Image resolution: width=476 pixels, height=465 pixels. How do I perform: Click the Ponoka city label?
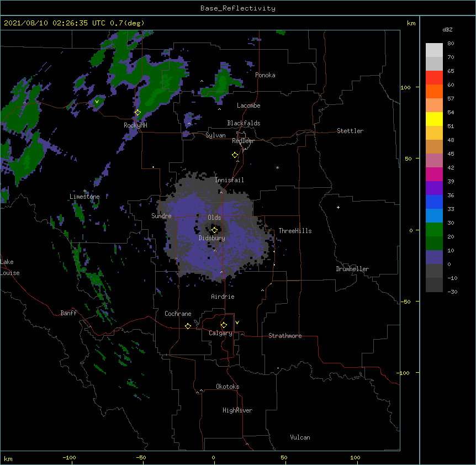point(265,75)
